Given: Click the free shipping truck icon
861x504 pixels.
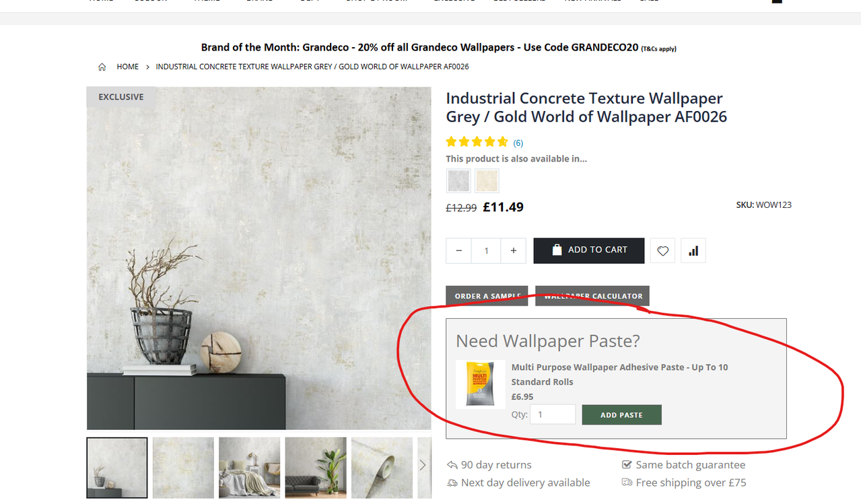Looking at the screenshot, I should [x=627, y=482].
